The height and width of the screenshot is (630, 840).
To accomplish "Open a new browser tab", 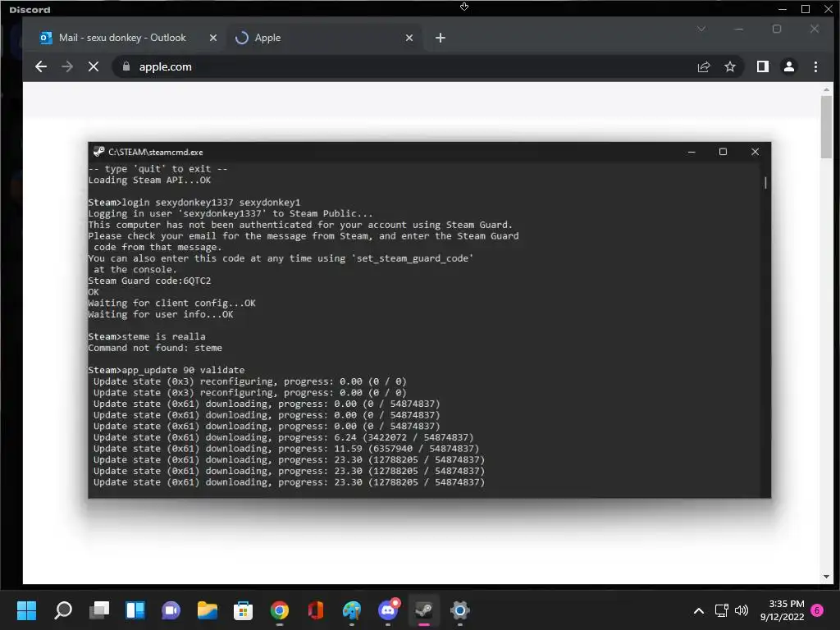I will pyautogui.click(x=441, y=38).
